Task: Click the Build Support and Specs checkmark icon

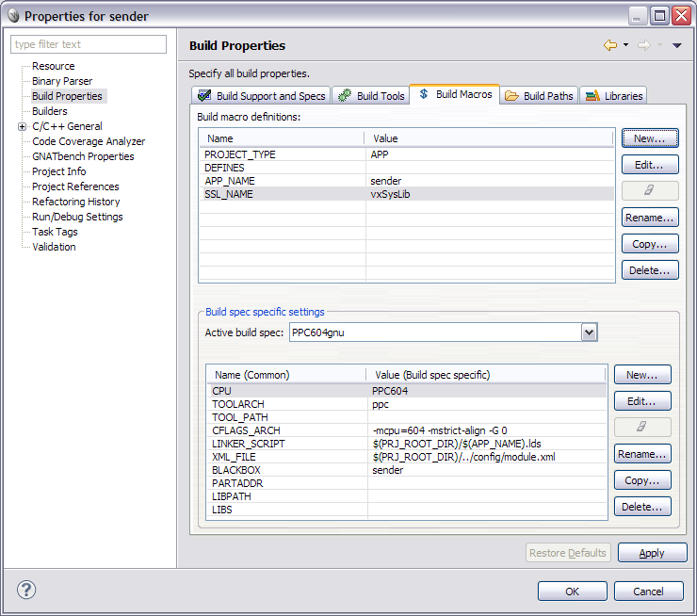Action: click(204, 95)
